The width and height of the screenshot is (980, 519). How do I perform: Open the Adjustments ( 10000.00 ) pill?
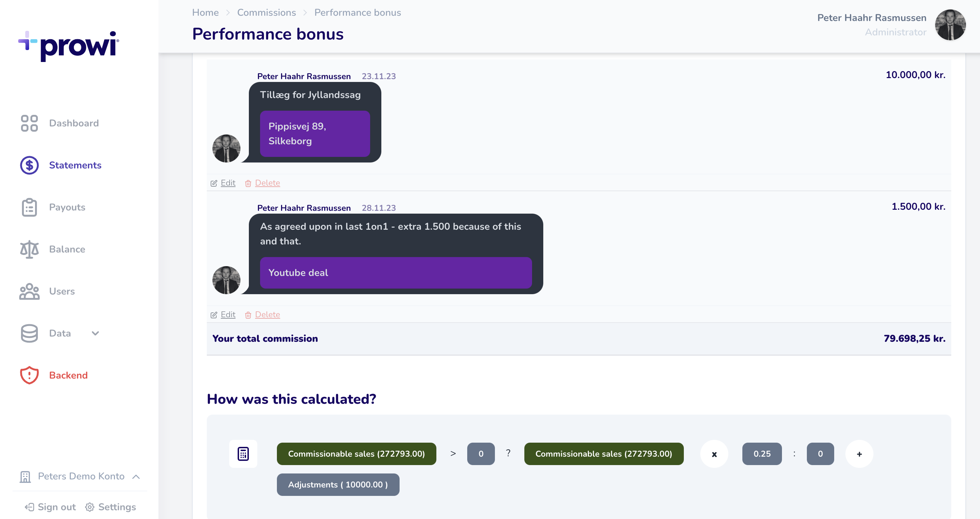(338, 484)
